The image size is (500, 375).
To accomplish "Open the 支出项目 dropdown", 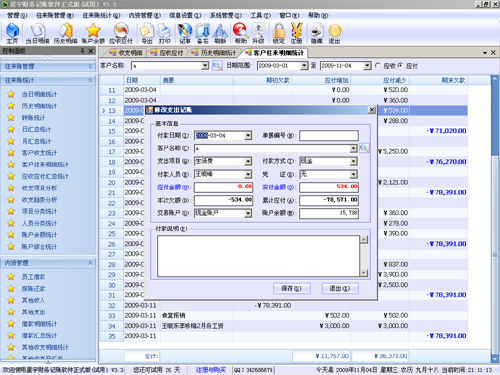I will [x=248, y=161].
